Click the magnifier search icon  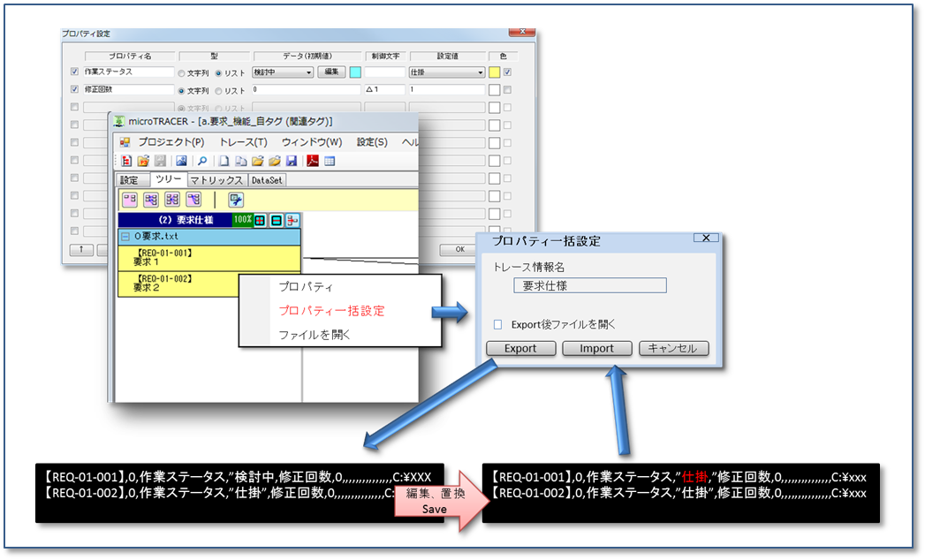pyautogui.click(x=201, y=161)
